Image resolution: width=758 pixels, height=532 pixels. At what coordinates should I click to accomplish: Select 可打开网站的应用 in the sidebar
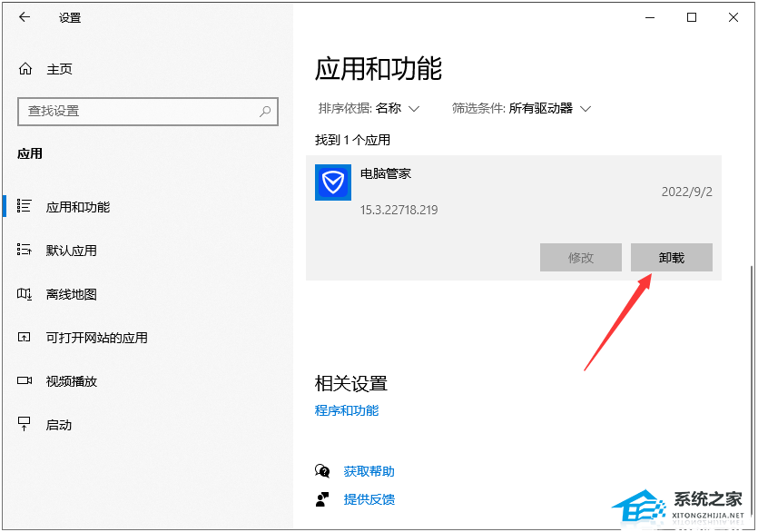point(147,338)
